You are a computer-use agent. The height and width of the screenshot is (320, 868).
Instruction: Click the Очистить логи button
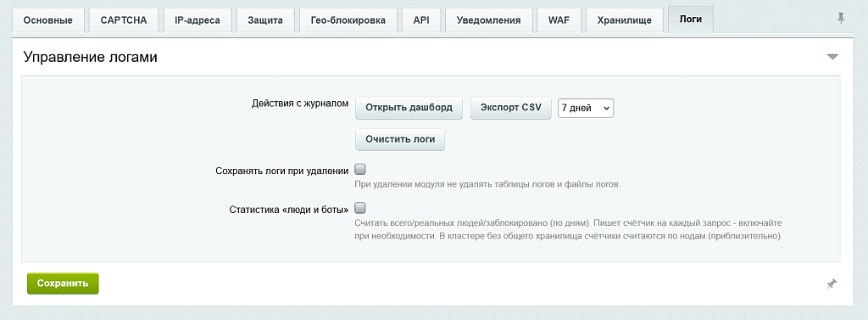click(x=400, y=140)
